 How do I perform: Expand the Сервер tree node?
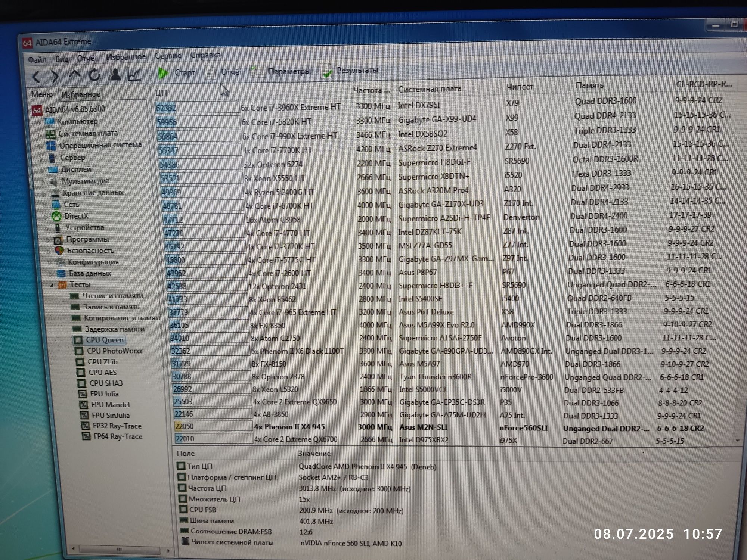(42, 159)
